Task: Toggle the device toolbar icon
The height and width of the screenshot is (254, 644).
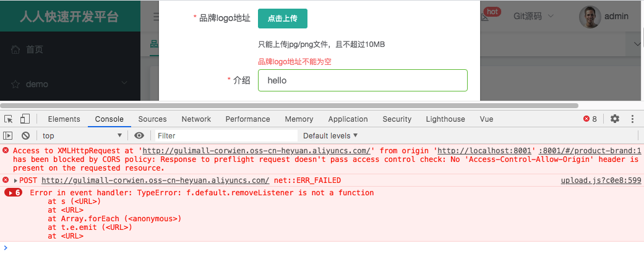Action: pyautogui.click(x=25, y=119)
